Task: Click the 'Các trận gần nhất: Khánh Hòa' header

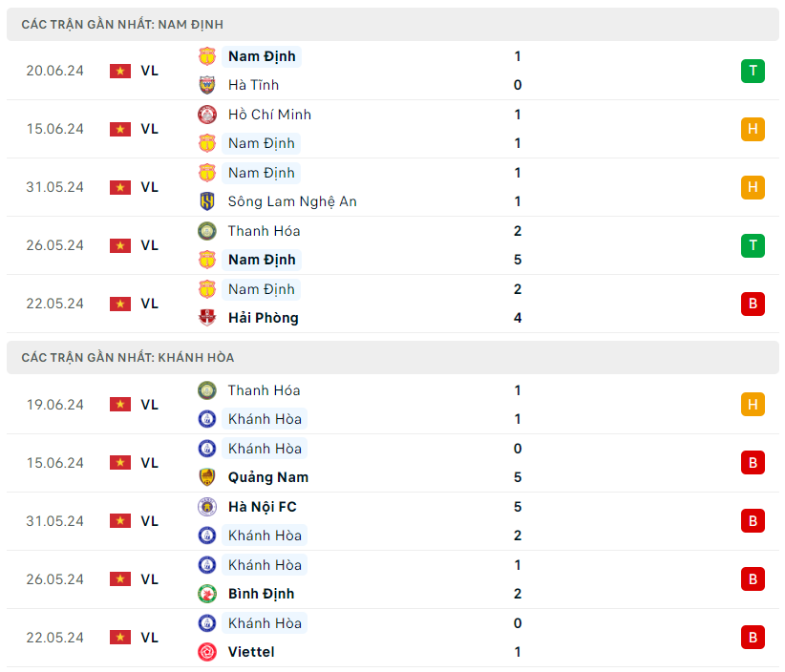Action: (127, 357)
